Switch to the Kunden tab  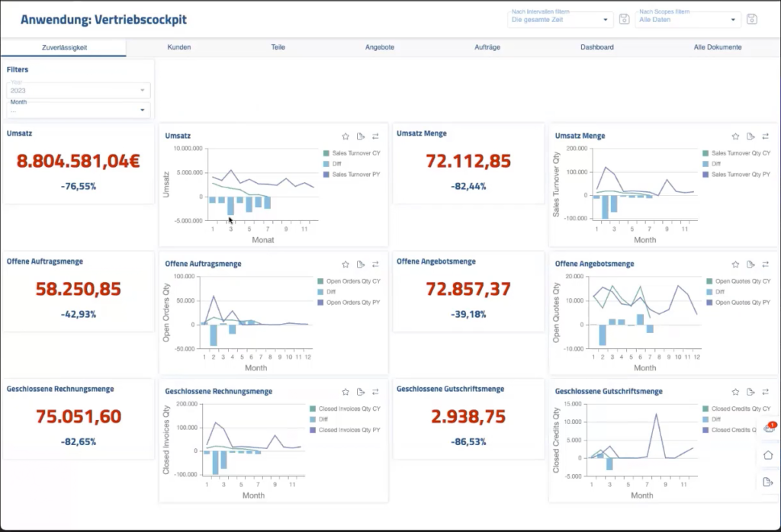coord(179,47)
